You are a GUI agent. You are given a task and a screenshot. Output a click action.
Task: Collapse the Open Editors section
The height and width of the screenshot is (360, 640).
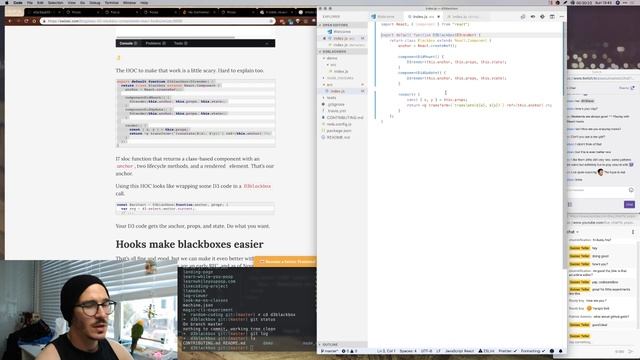click(343, 25)
